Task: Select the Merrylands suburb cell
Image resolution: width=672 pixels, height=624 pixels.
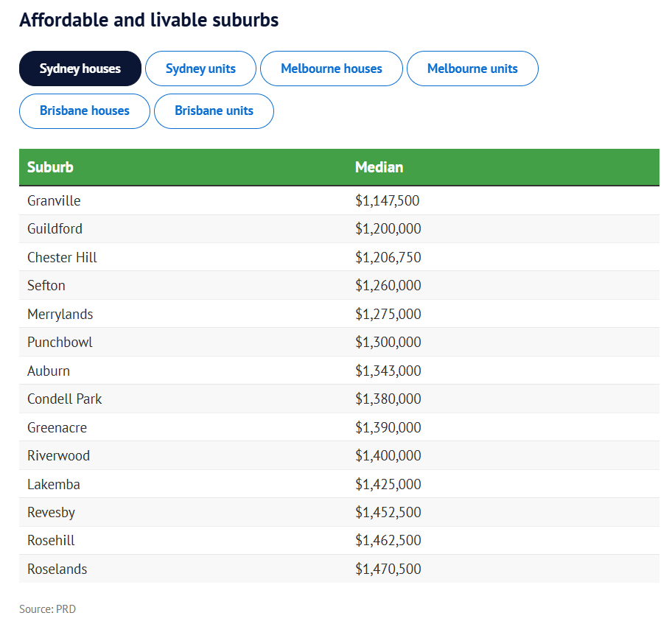Action: click(x=60, y=314)
